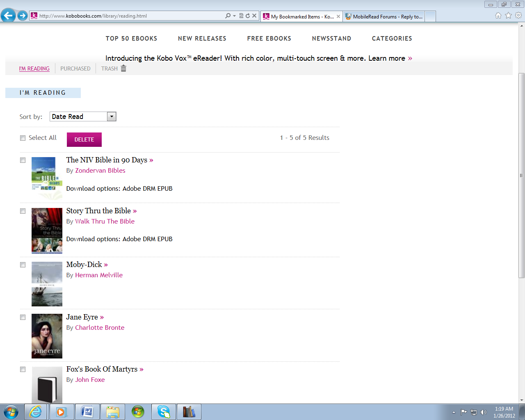525x420 pixels.
Task: Refresh the page with the reload icon
Action: pos(248,16)
